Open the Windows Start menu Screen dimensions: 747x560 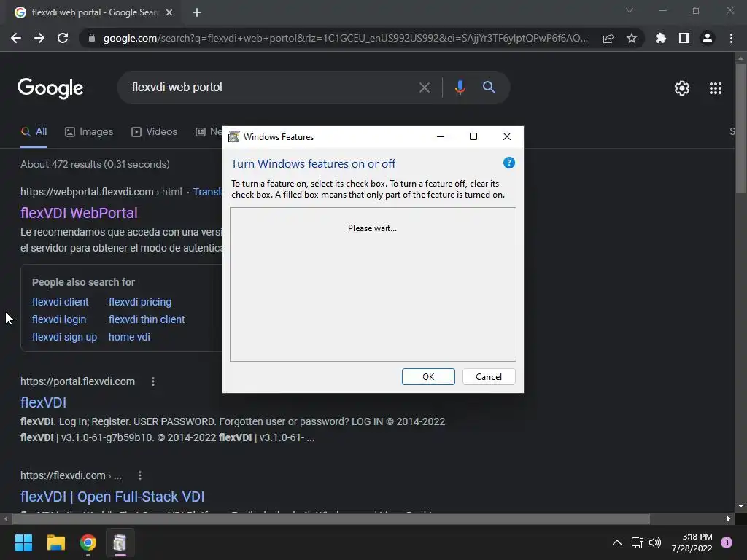[23, 542]
